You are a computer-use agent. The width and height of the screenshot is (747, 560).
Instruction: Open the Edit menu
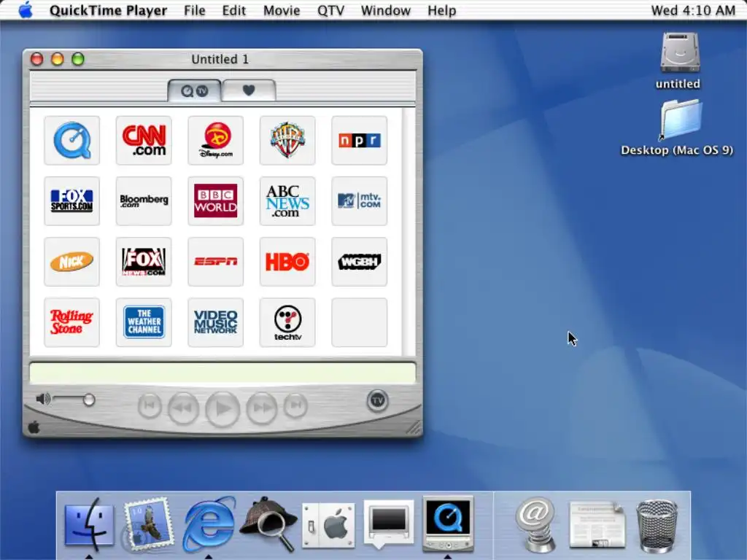(x=234, y=10)
